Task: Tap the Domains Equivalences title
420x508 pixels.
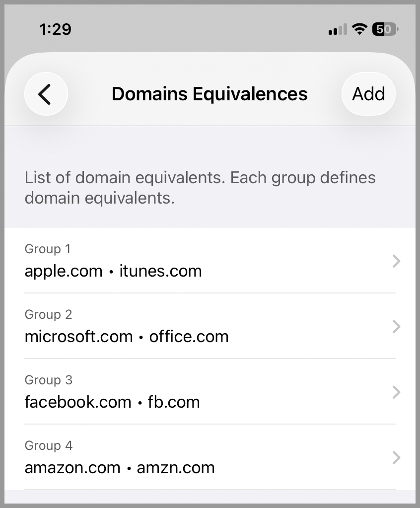Action: tap(210, 94)
